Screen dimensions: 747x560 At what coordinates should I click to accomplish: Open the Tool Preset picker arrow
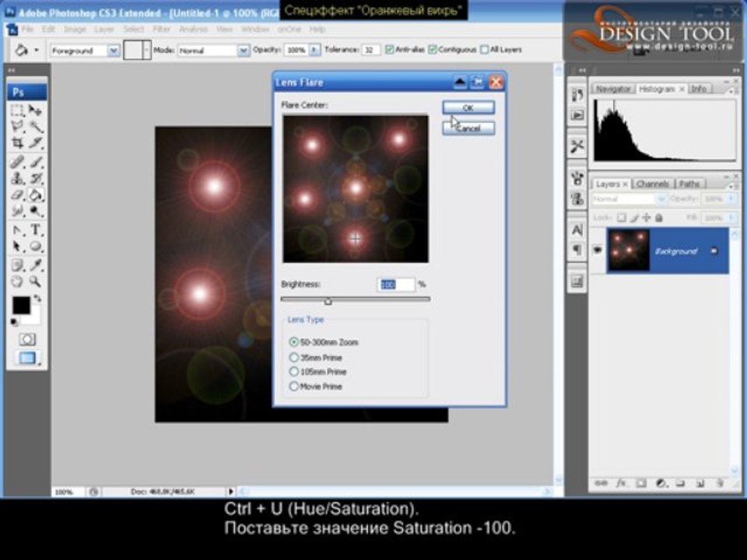37,50
